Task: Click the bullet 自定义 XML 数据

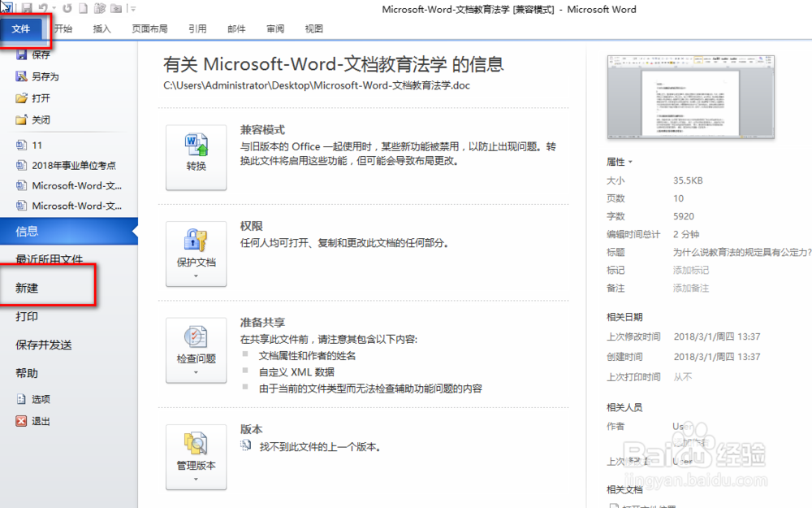Action: click(x=296, y=372)
